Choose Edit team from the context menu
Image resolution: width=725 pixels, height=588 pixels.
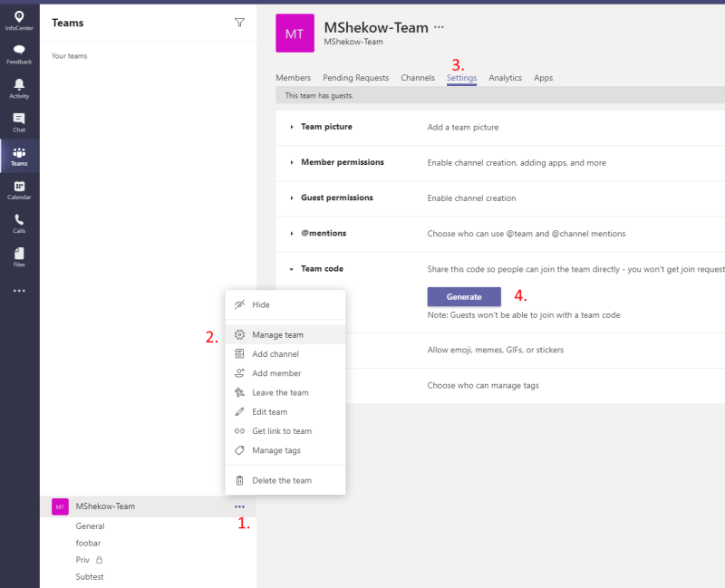pos(285,411)
